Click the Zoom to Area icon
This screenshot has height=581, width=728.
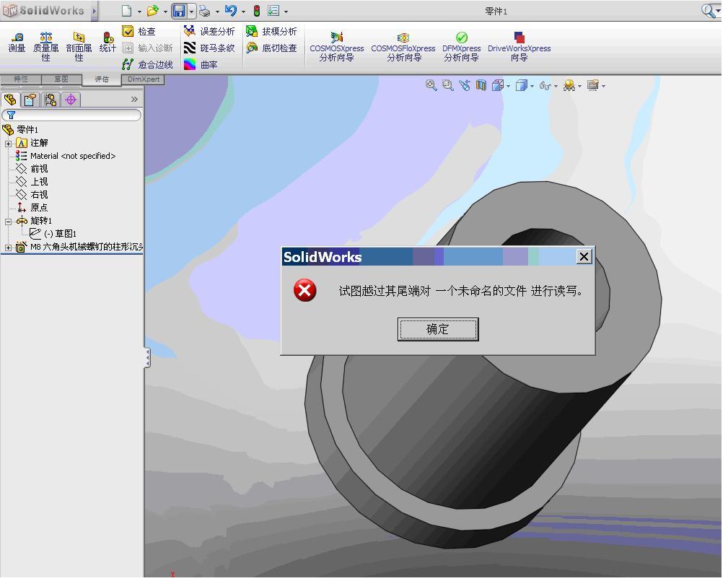coord(447,85)
